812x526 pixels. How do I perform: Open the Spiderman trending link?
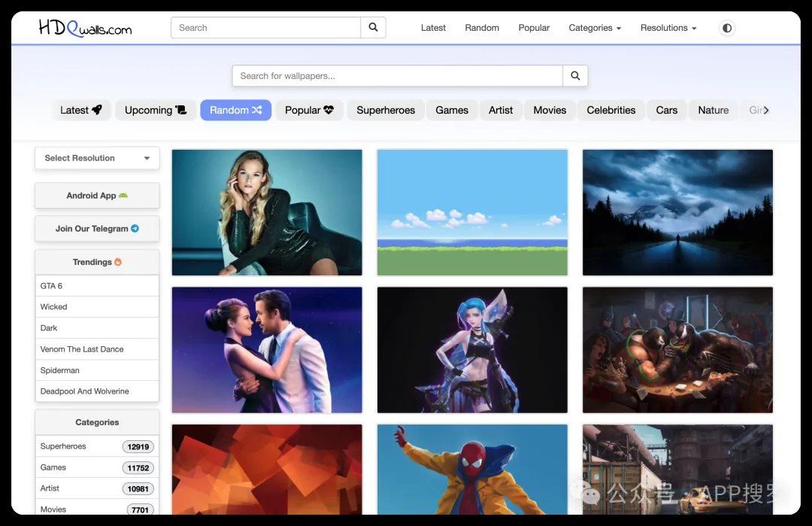point(97,370)
